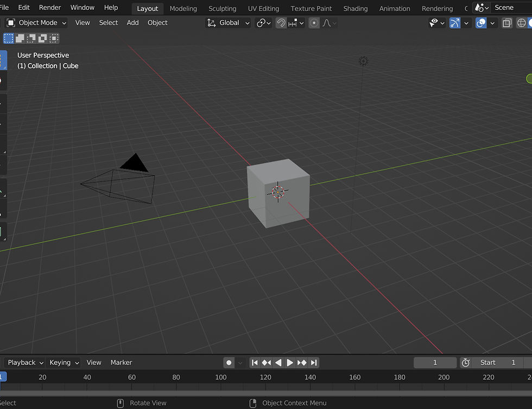Jump to next keyframe
This screenshot has height=409, width=532.
pos(302,363)
